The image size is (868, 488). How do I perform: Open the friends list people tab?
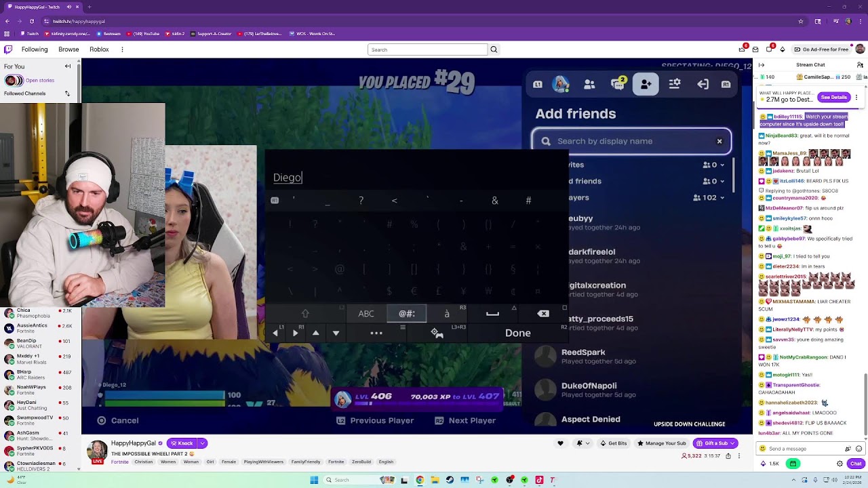click(589, 84)
